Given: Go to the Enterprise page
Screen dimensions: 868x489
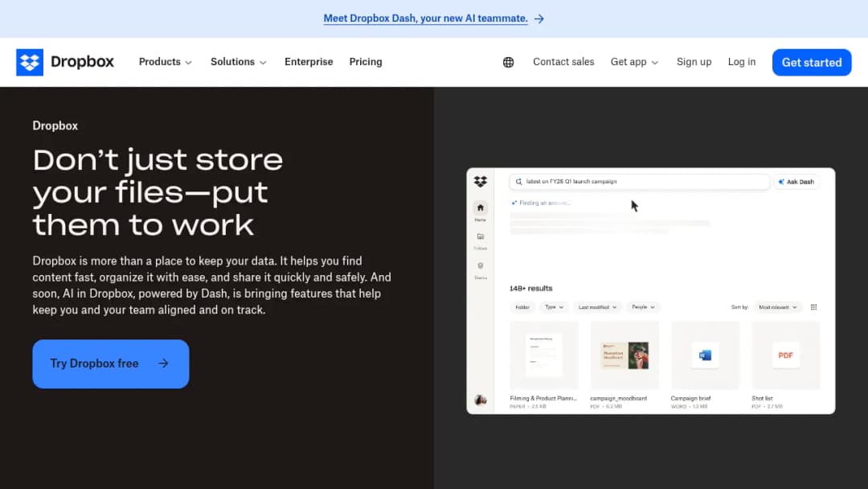Looking at the screenshot, I should click(x=309, y=62).
